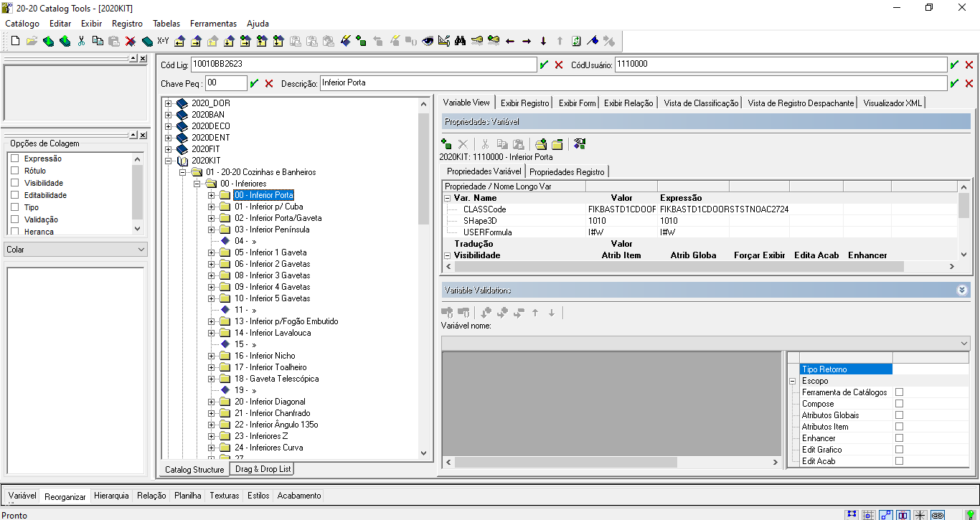Click the remove folder icon in Variable panel
The image size is (980, 520).
[x=557, y=144]
